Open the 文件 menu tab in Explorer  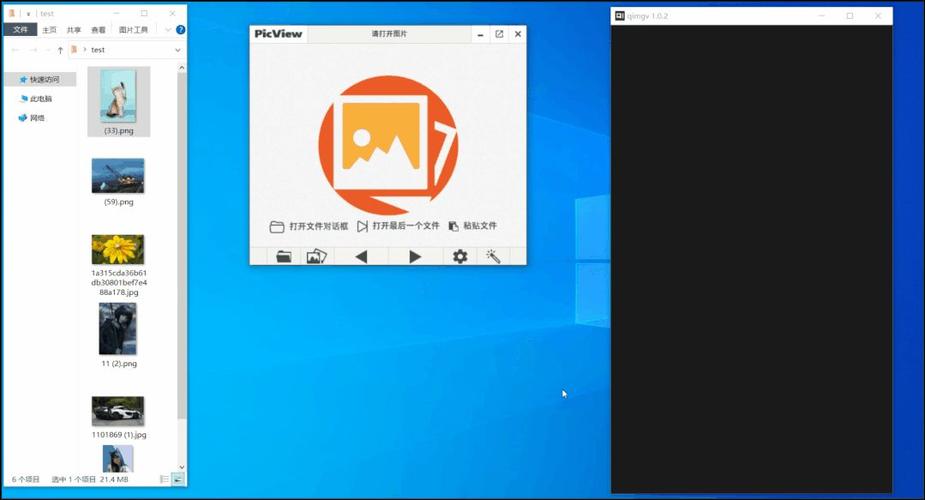click(x=21, y=29)
